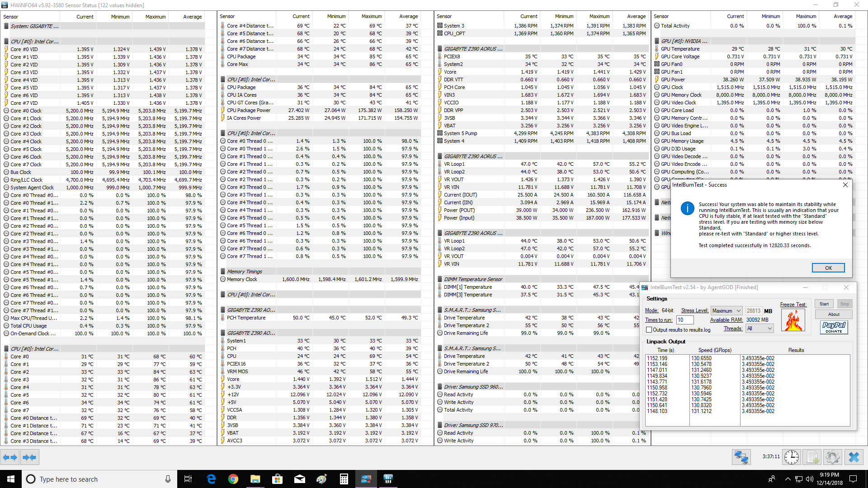Click PayPal Donate button

click(x=834, y=327)
